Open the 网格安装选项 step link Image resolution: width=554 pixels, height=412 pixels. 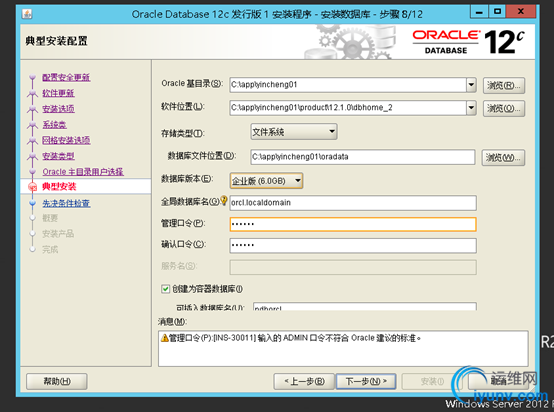pyautogui.click(x=66, y=140)
